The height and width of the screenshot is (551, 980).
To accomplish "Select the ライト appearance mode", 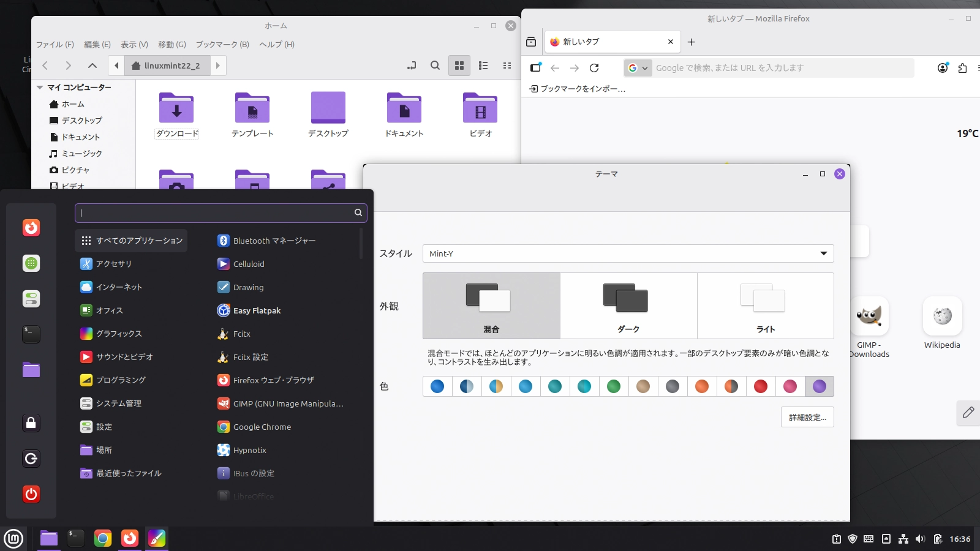I will click(766, 305).
